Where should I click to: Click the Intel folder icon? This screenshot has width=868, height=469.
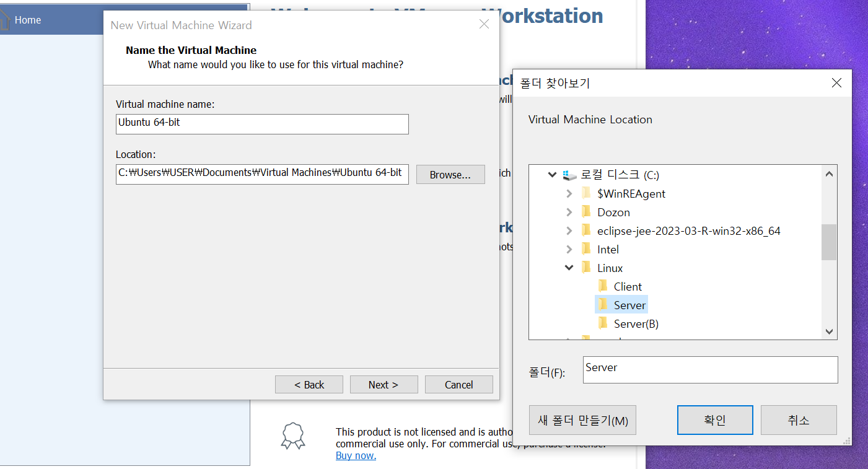pyautogui.click(x=586, y=249)
